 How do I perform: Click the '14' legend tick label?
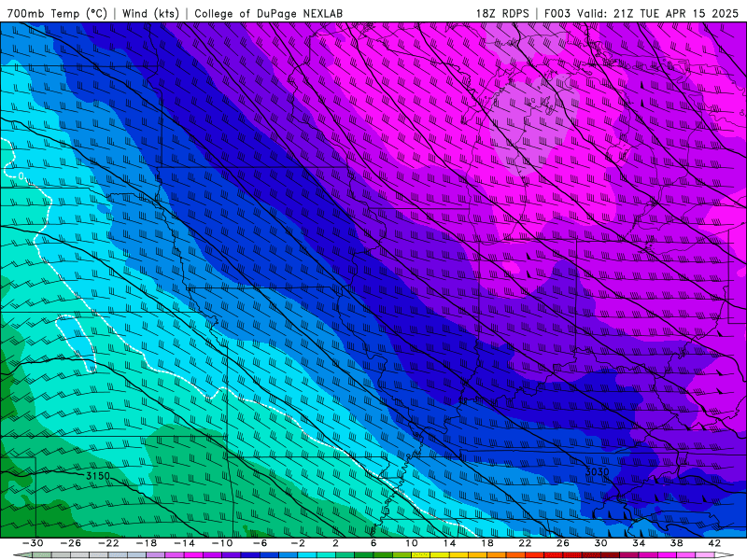(449, 543)
